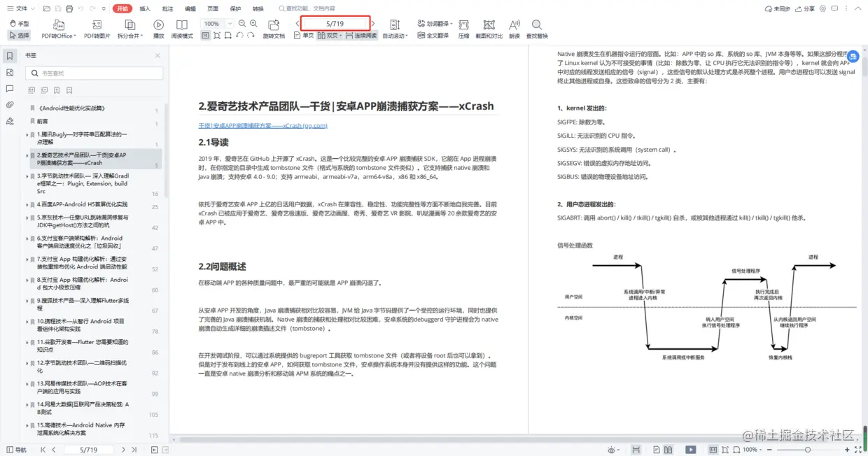
Task: Jump to last page in status bar
Action: click(134, 450)
